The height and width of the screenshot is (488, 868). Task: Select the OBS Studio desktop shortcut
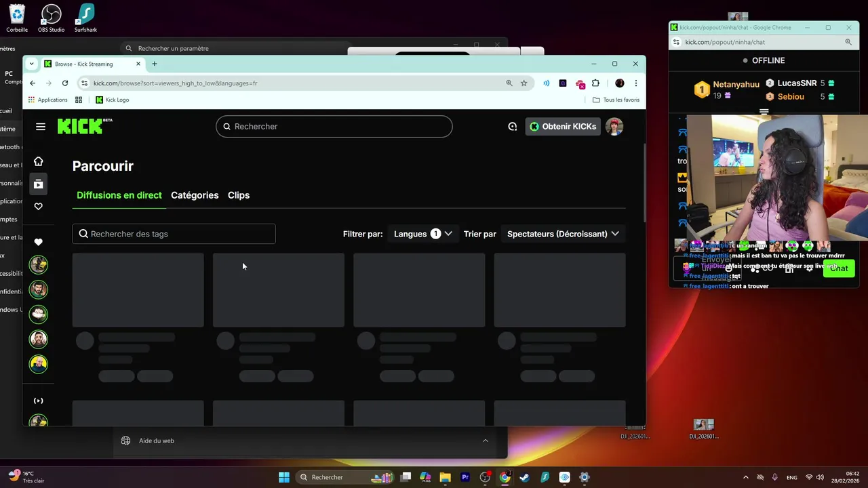[52, 18]
